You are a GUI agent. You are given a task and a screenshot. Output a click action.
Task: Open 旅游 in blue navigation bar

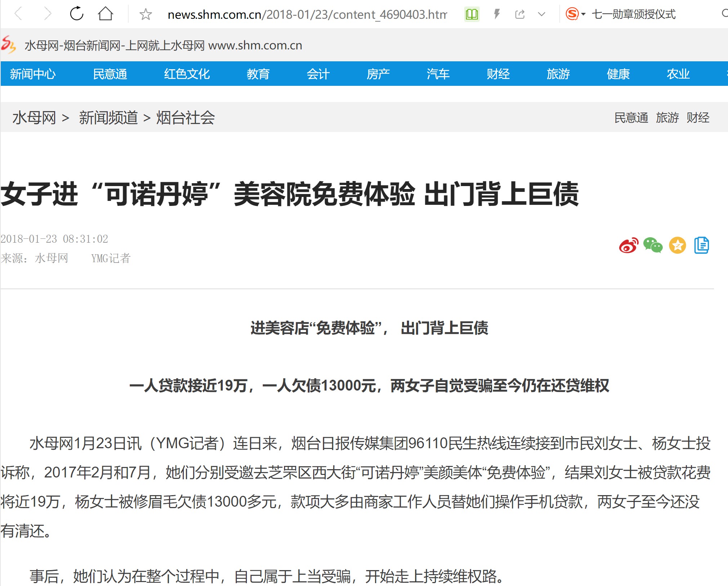pyautogui.click(x=558, y=74)
